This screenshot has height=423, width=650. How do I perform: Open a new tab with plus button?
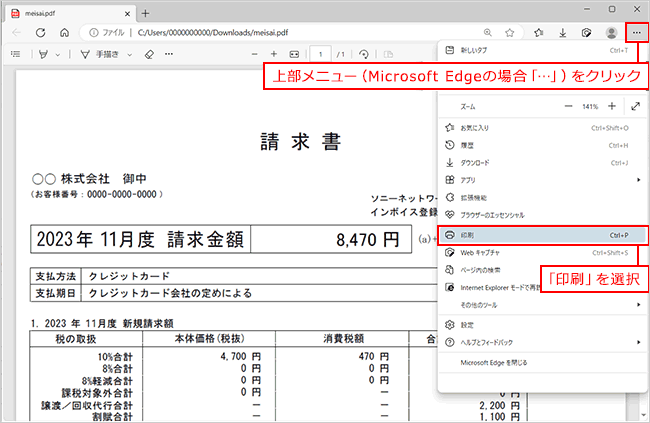click(x=145, y=12)
